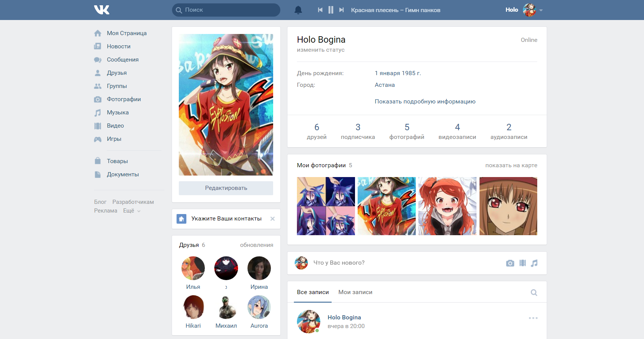644x339 pixels.
Task: Skip to next track in header player
Action: 341,10
